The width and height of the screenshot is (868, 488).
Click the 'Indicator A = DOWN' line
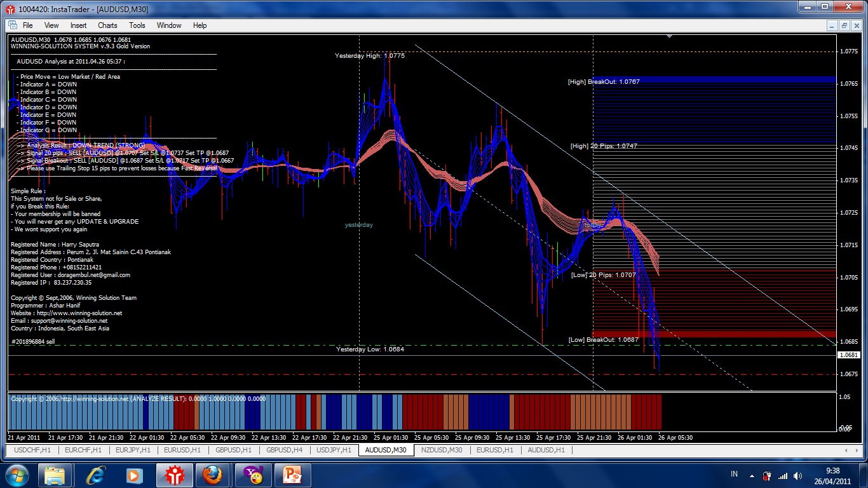click(48, 85)
